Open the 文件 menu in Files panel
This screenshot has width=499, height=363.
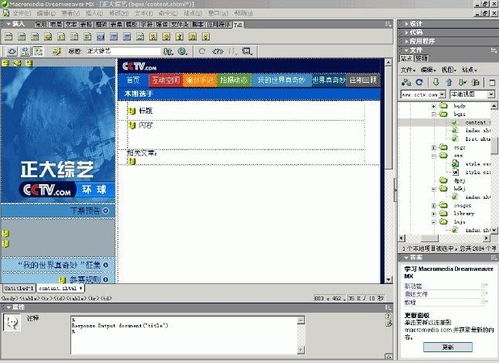click(x=408, y=70)
